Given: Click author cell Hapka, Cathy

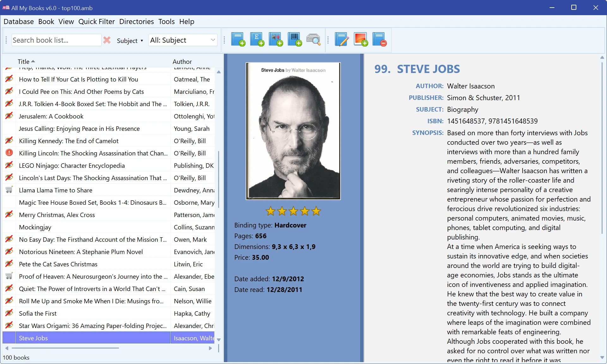Looking at the screenshot, I should tap(192, 313).
